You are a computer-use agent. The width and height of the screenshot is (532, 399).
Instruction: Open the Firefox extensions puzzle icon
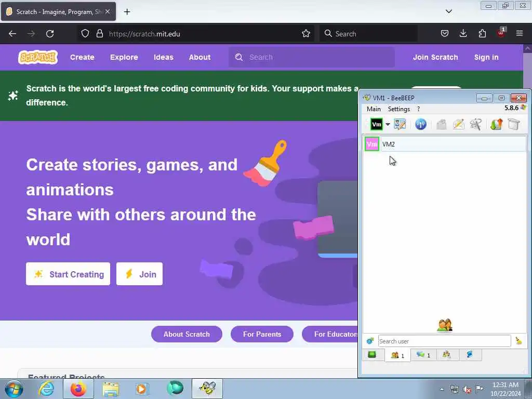tap(482, 33)
